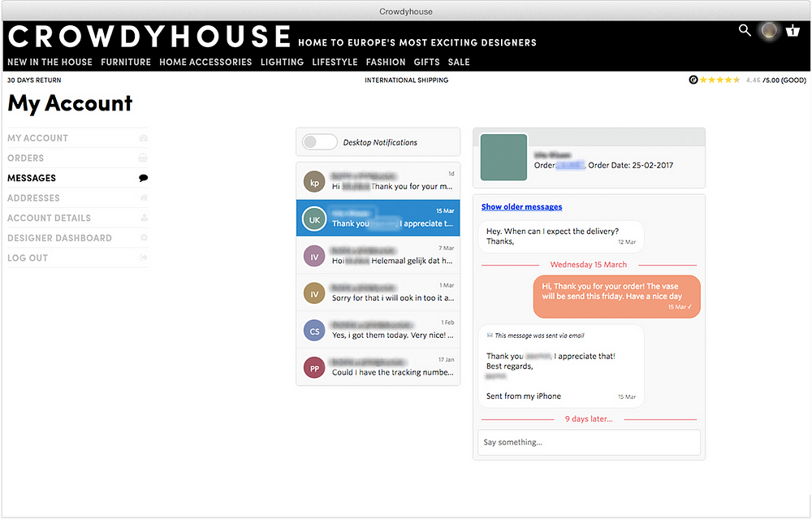Open the Furniture menu
This screenshot has height=520, width=812.
tap(126, 62)
